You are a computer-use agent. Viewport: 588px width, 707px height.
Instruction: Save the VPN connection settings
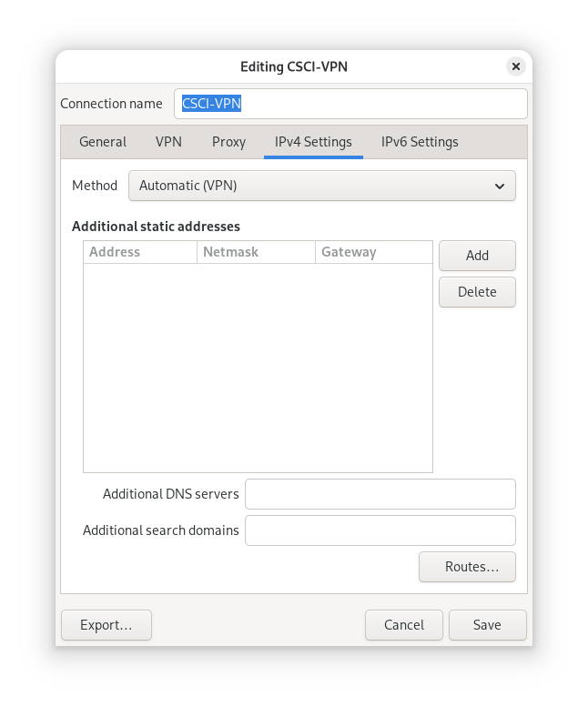tap(487, 625)
